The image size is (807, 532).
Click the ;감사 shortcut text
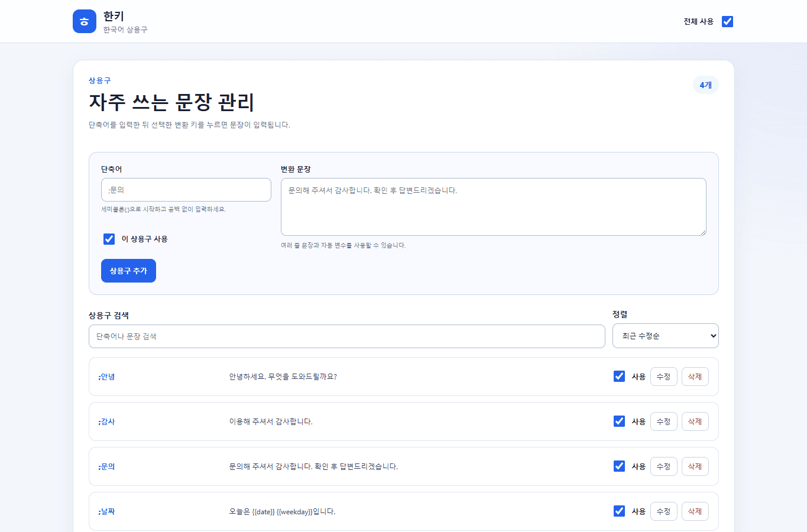point(106,421)
